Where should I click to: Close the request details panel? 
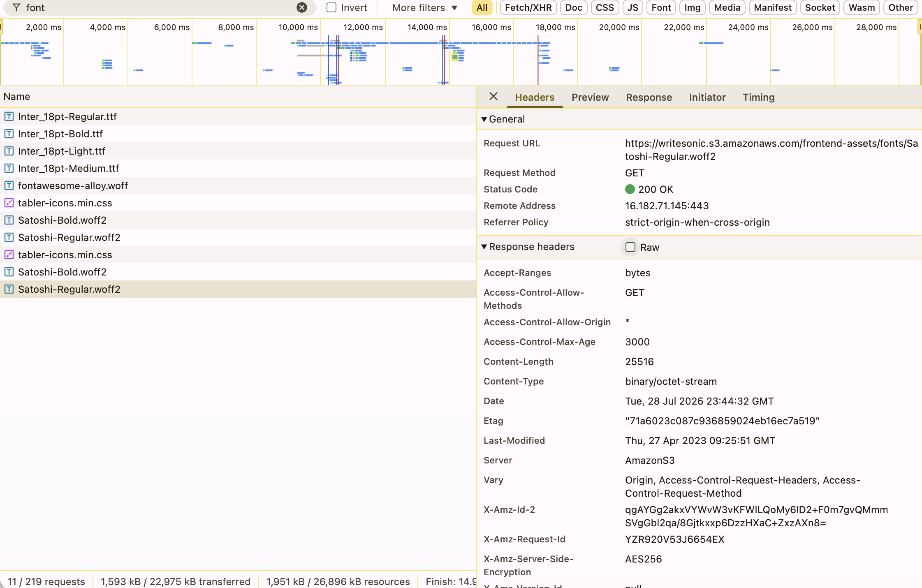pos(493,97)
